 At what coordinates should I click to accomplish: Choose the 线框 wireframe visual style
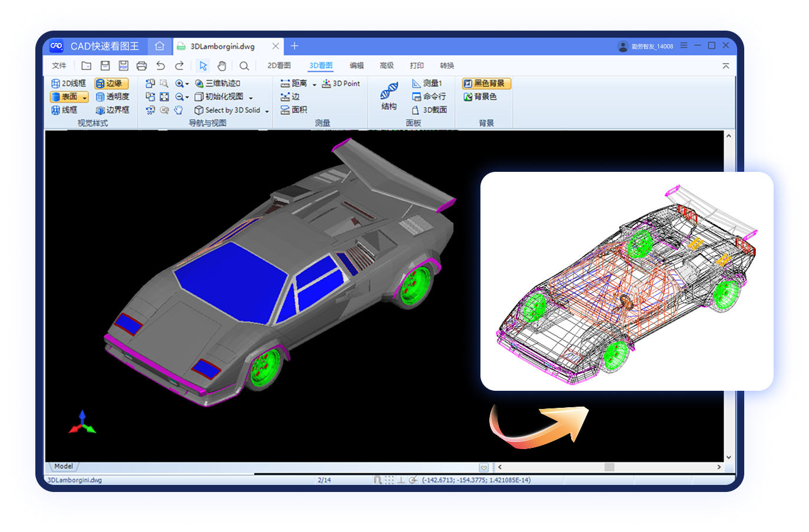pos(65,110)
